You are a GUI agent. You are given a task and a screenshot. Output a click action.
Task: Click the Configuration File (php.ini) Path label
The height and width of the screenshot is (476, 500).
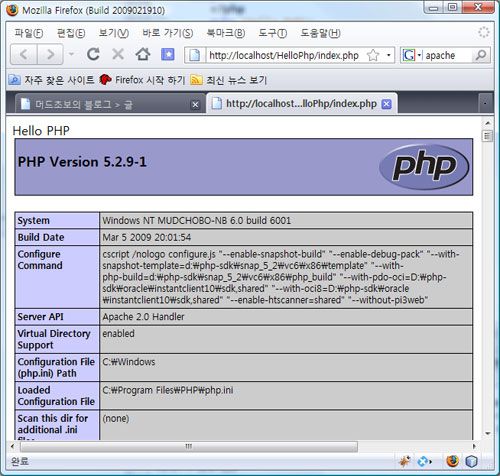(x=56, y=367)
